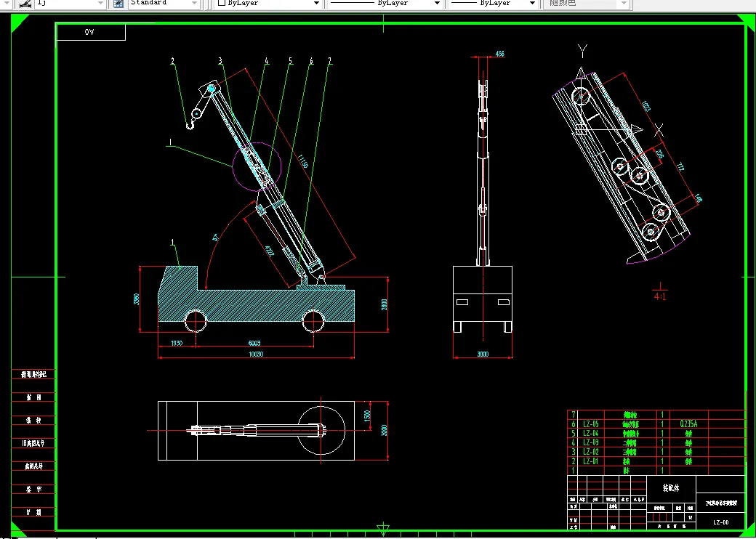Click the 装配体 title block text
756x539 pixels.
[670, 488]
